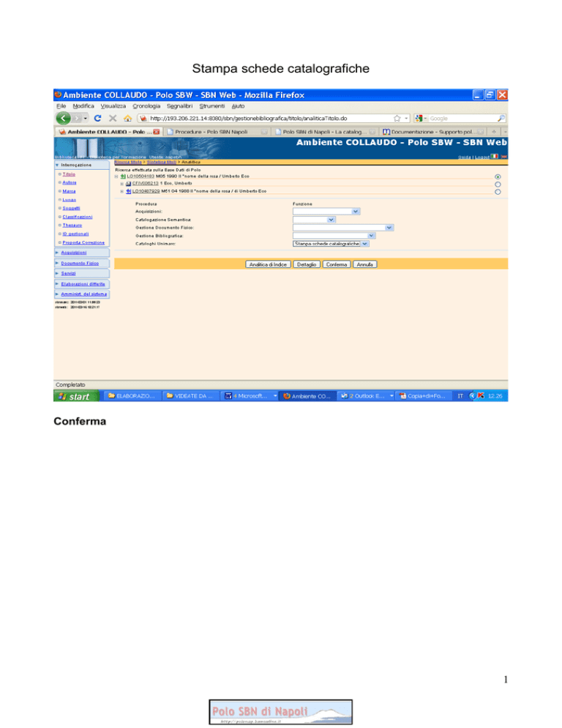Collapse the LO10504183 tree node
The height and width of the screenshot is (728, 562).
(x=116, y=177)
